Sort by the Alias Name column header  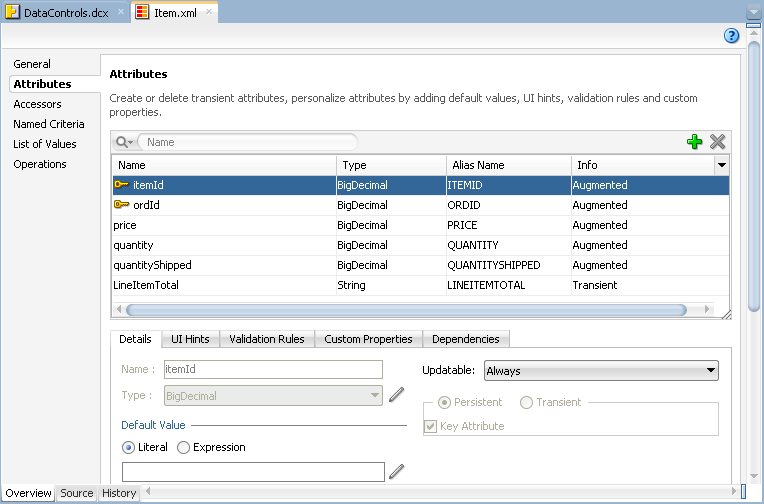(509, 165)
